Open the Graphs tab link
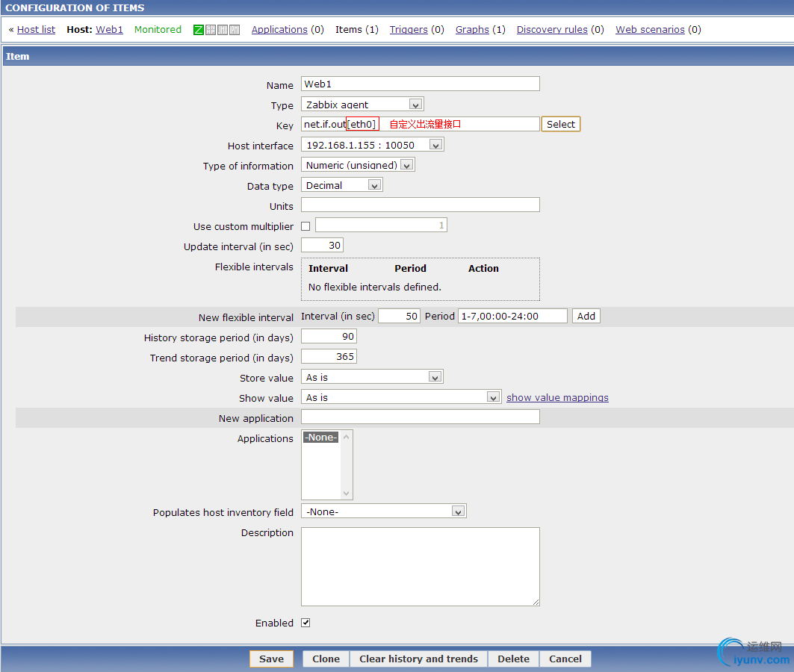Viewport: 794px width, 672px height. click(x=472, y=29)
